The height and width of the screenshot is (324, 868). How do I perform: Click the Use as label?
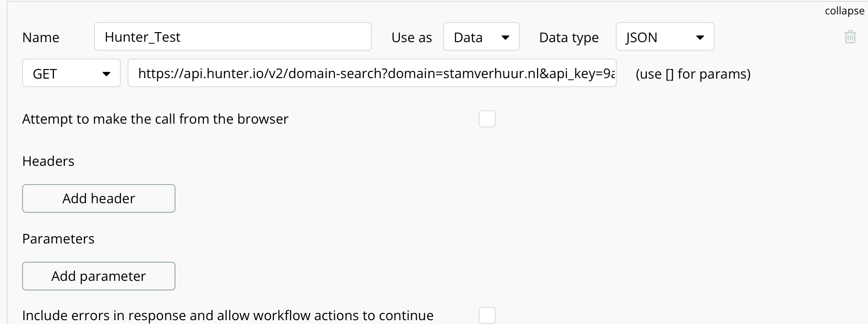[x=411, y=37]
